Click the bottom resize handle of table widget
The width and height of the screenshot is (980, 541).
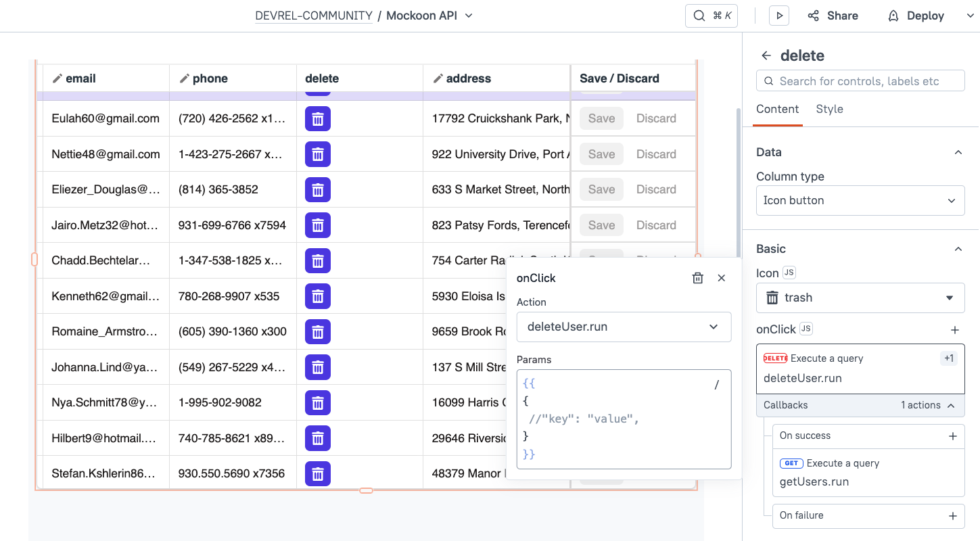[366, 490]
